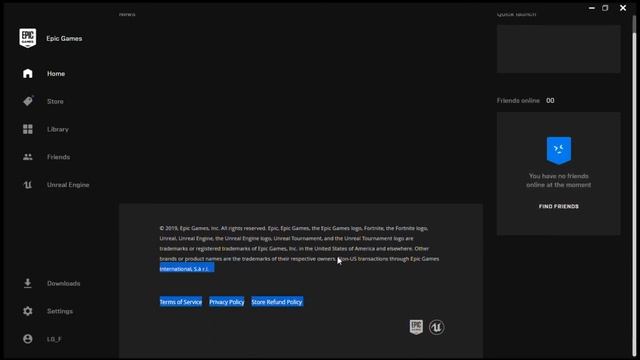Close the Epic Games launcher window
Viewport: 640px width, 360px height.
coord(622,8)
